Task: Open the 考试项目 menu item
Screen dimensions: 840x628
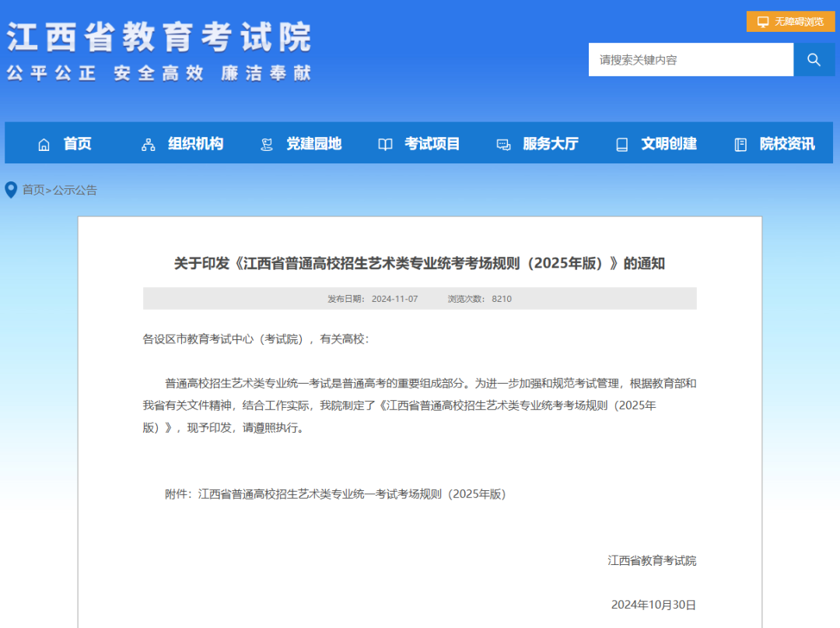Action: [432, 144]
